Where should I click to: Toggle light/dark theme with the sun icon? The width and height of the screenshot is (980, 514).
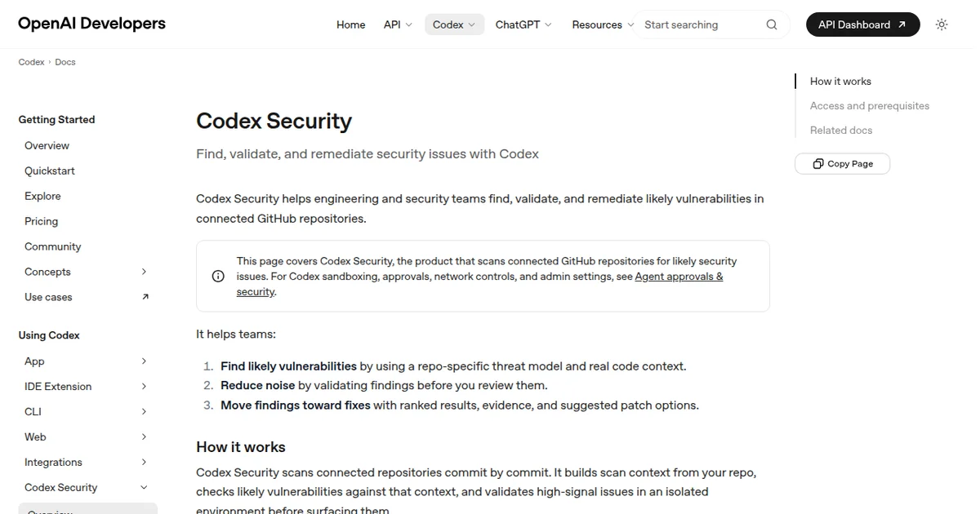(941, 24)
